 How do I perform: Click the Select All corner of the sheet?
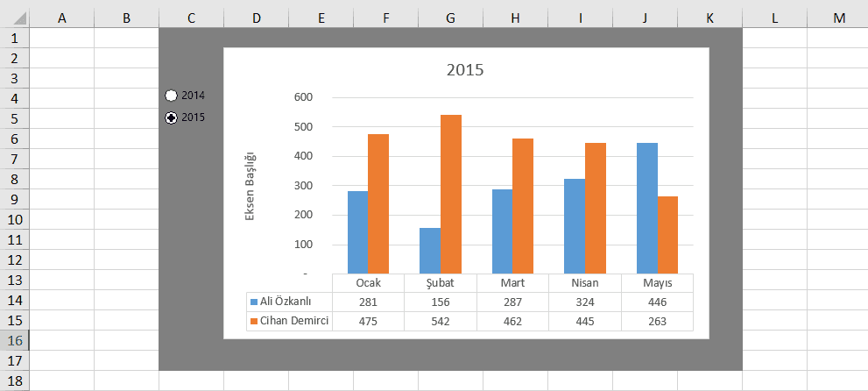[15, 18]
